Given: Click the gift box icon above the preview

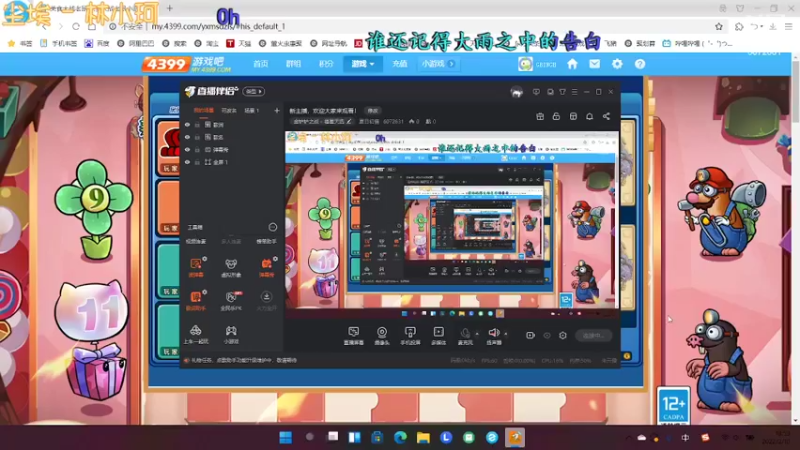Looking at the screenshot, I should pyautogui.click(x=540, y=116).
